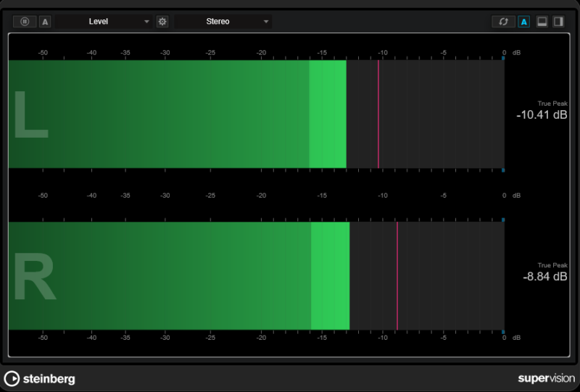
Task: Click the right channel level meter bar
Action: click(257, 276)
